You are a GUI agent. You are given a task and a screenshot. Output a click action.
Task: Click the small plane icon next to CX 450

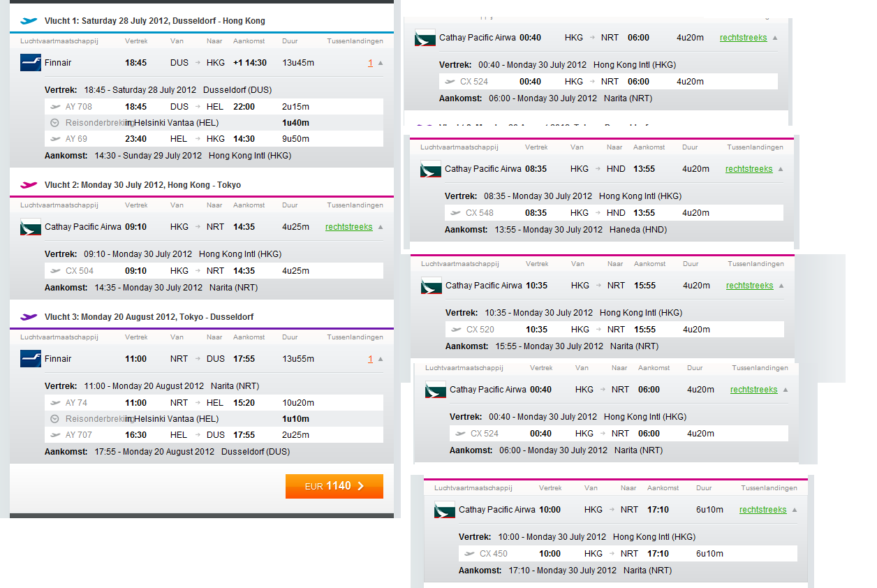pyautogui.click(x=469, y=554)
